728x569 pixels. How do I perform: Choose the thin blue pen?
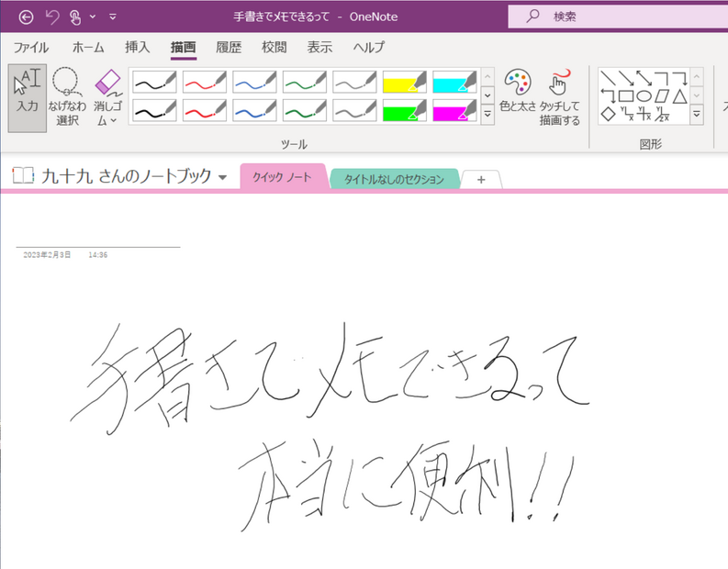tap(255, 83)
